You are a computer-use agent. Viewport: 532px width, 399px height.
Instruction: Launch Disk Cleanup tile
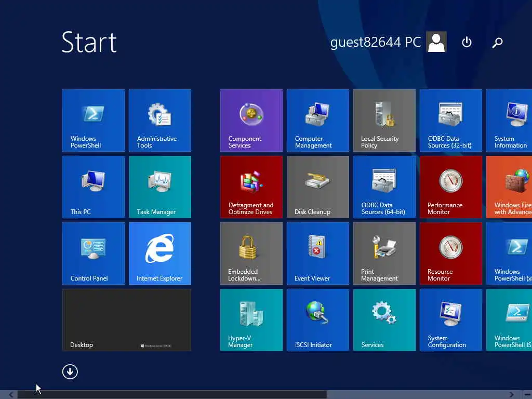click(x=317, y=187)
